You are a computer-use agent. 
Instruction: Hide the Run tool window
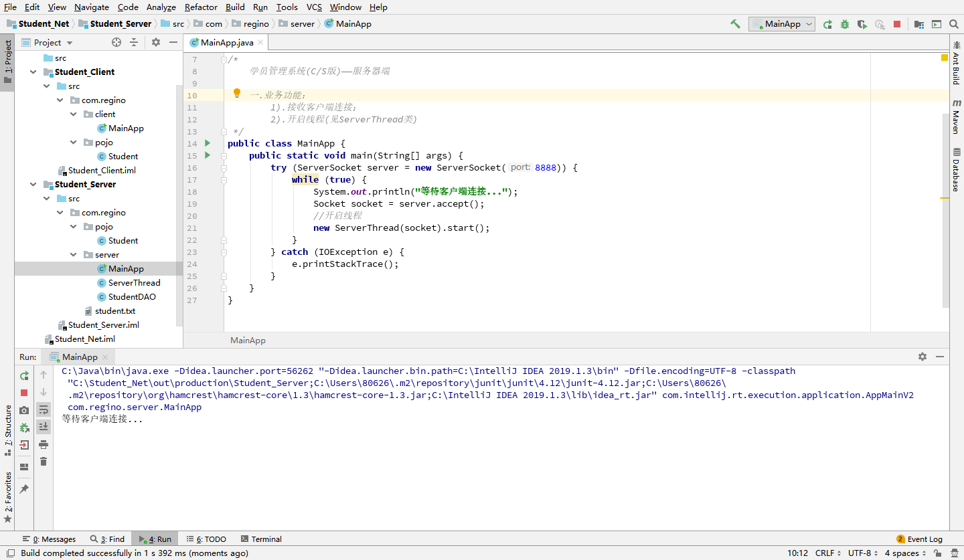pos(940,357)
